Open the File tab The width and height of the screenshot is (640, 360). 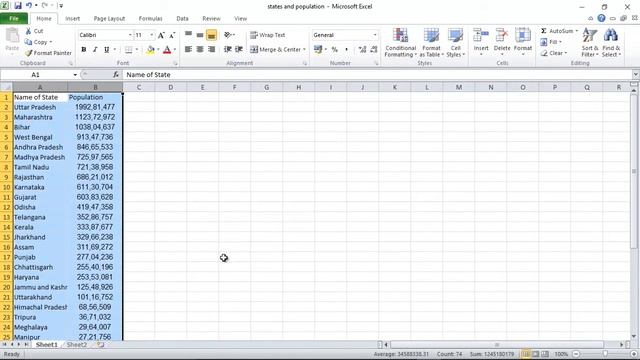(x=14, y=18)
